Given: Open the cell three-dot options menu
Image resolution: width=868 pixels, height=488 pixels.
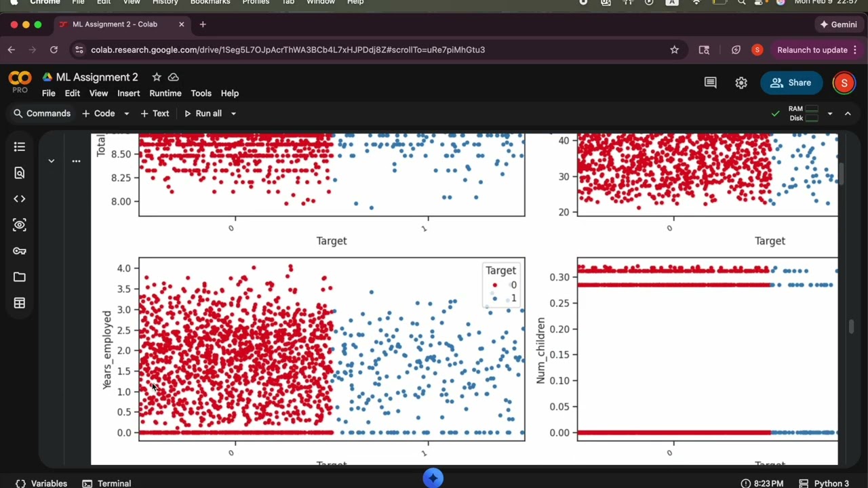Looking at the screenshot, I should 76,161.
